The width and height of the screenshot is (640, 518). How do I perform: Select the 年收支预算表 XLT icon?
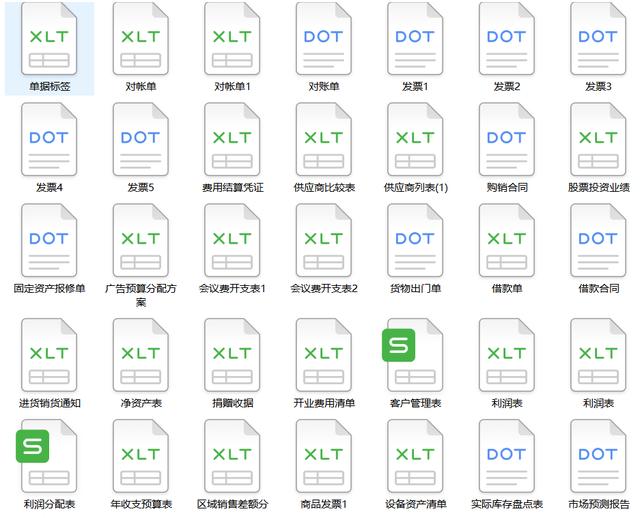140,456
